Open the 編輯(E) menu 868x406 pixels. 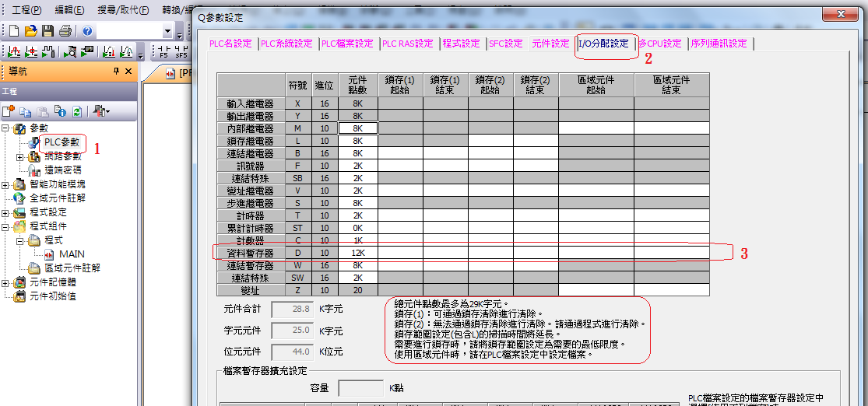[x=70, y=10]
